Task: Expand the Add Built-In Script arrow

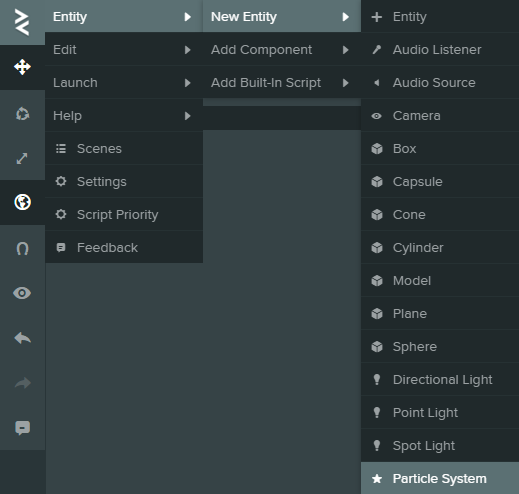Action: (346, 83)
